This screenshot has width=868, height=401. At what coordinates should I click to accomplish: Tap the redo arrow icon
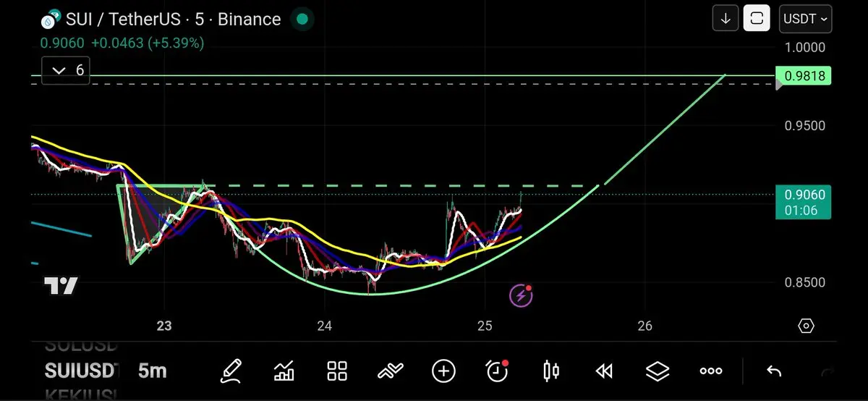[827, 371]
